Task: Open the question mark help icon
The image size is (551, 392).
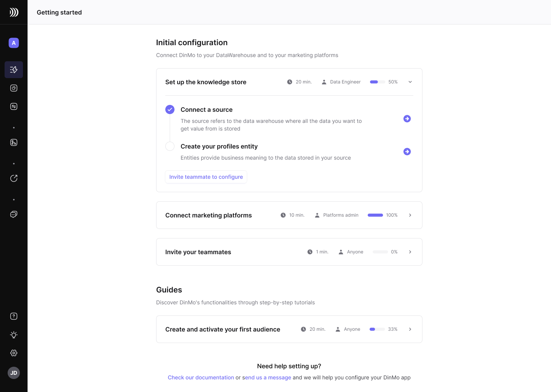Action: [14, 316]
